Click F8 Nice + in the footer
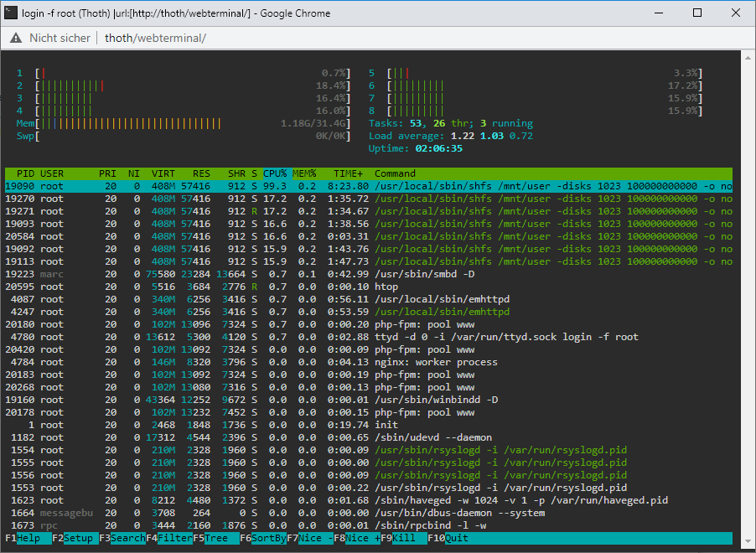Viewport: 756px width, 553px height. tap(357, 538)
